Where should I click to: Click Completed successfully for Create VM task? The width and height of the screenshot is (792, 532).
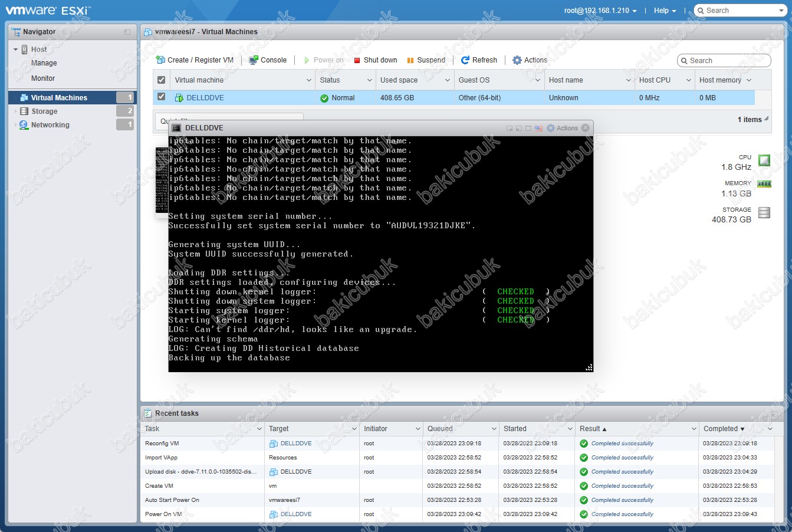(x=622, y=486)
